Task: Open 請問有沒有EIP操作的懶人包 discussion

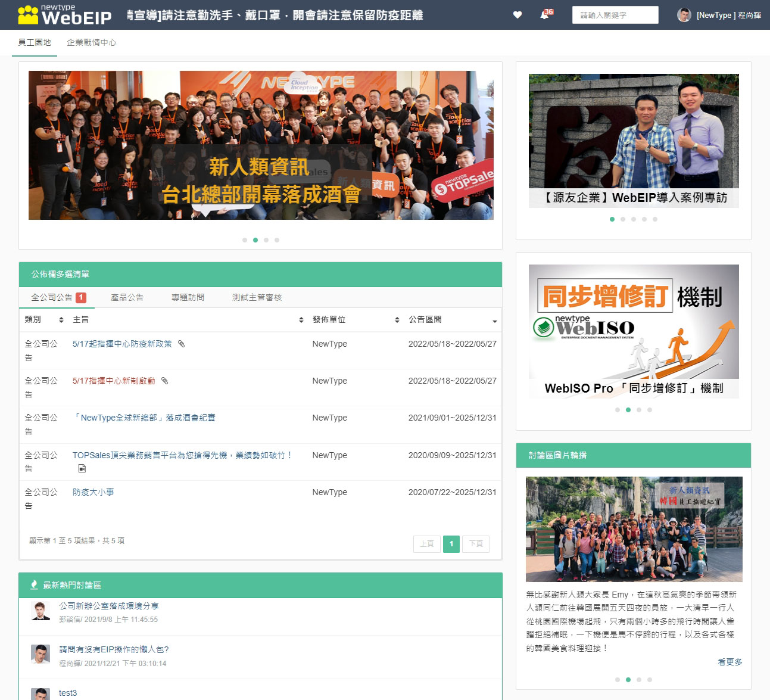Action: (x=114, y=649)
